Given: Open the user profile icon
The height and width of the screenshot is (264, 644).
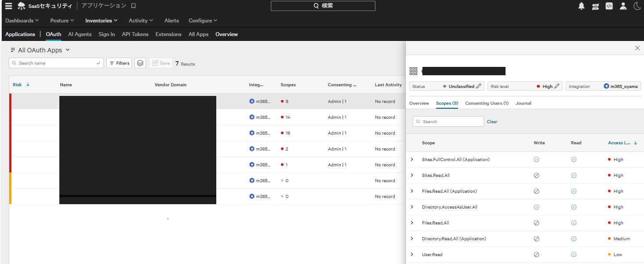Looking at the screenshot, I should (x=623, y=6).
